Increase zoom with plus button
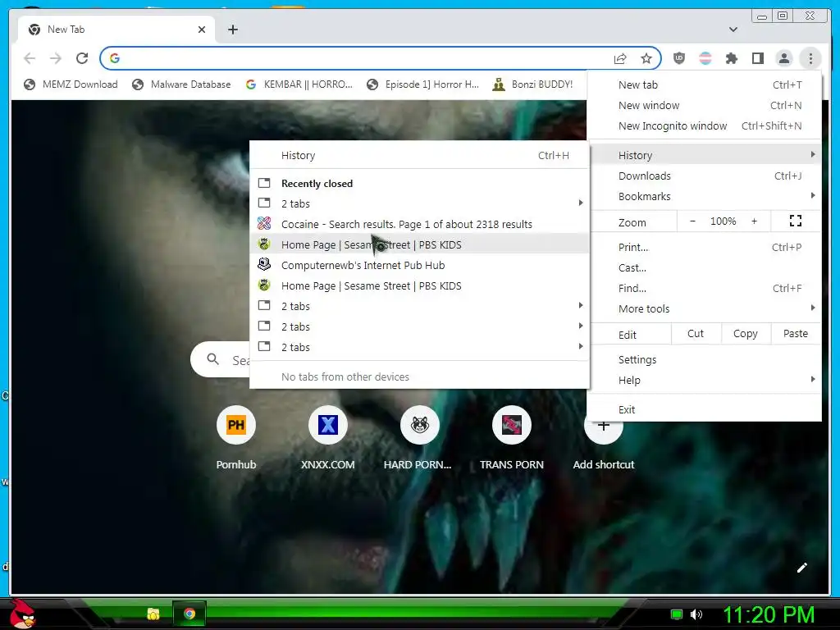This screenshot has height=630, width=840. 754,221
